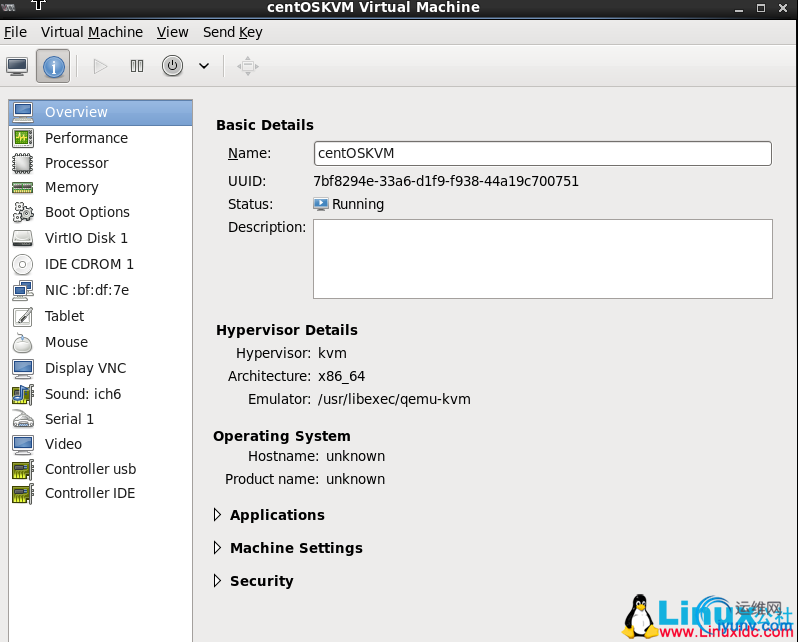Click the UUID value 7bf8294e-33a6-d1f9-f938-44a19c700751
Image resolution: width=798 pixels, height=642 pixels.
pos(446,181)
